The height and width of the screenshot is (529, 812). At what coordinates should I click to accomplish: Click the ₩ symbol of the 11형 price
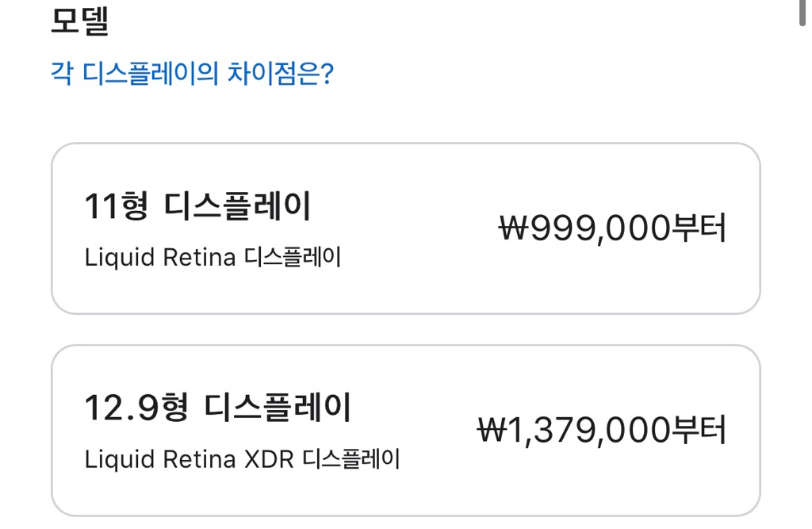click(x=512, y=230)
